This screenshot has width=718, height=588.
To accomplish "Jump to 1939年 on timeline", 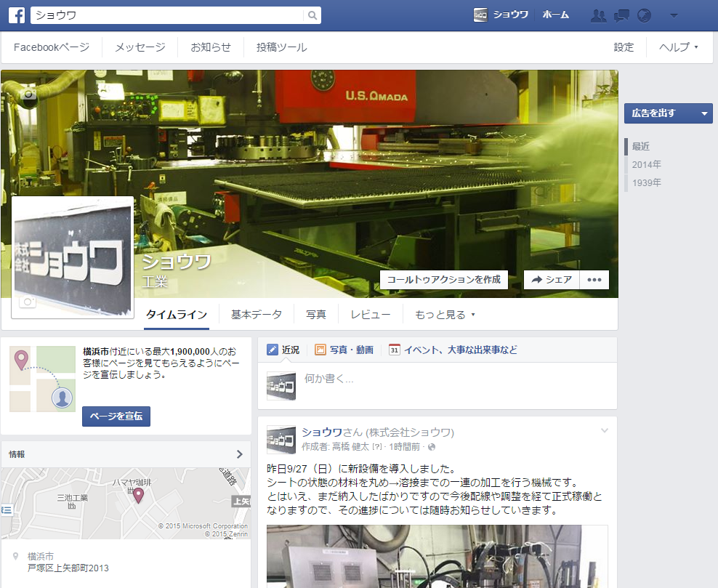I will (647, 183).
